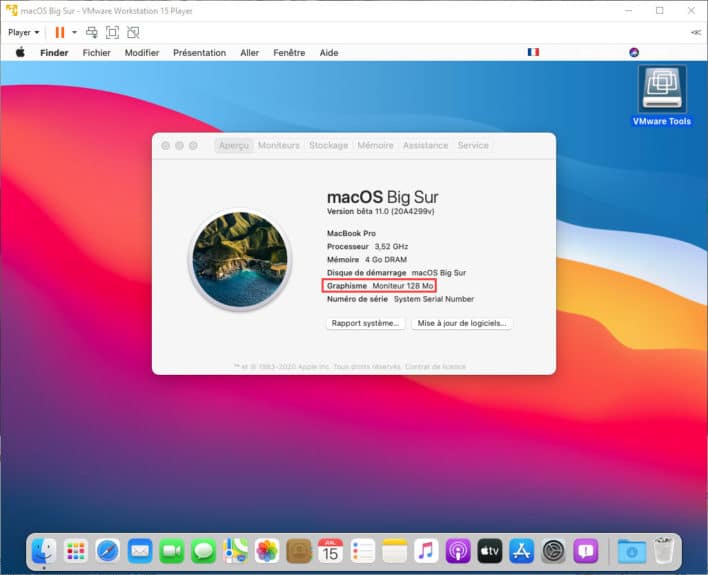
Task: Launch Music from the Dock
Action: 426,551
